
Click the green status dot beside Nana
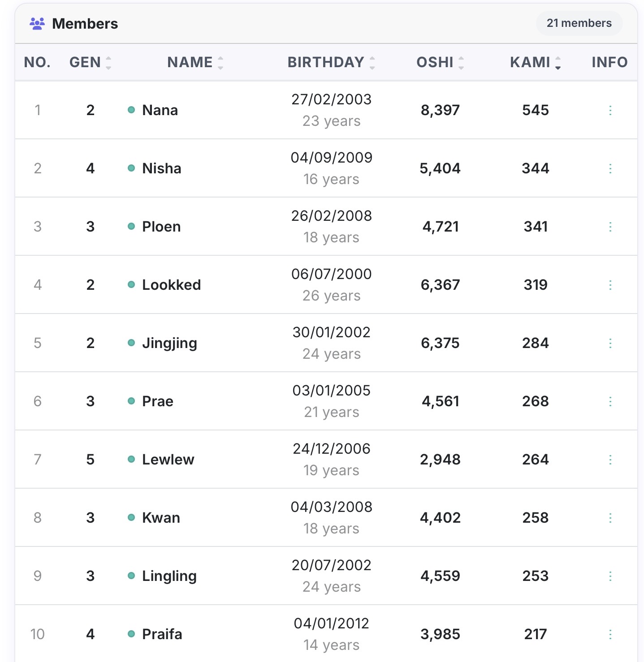click(x=131, y=110)
